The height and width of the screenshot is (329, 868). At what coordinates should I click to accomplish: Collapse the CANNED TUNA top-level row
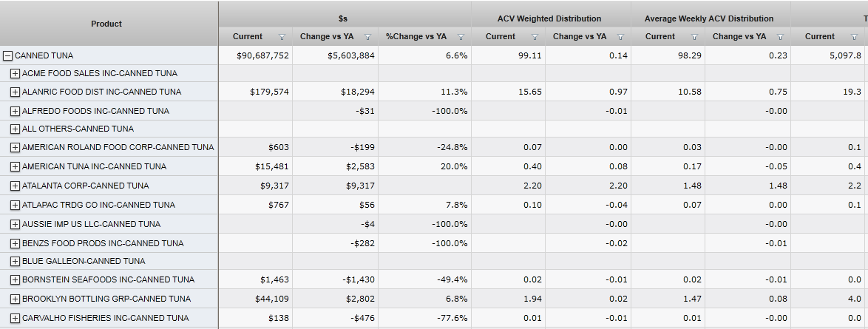7,55
